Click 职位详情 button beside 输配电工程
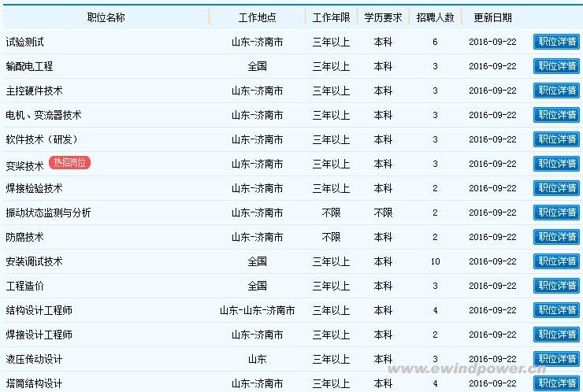 point(556,66)
